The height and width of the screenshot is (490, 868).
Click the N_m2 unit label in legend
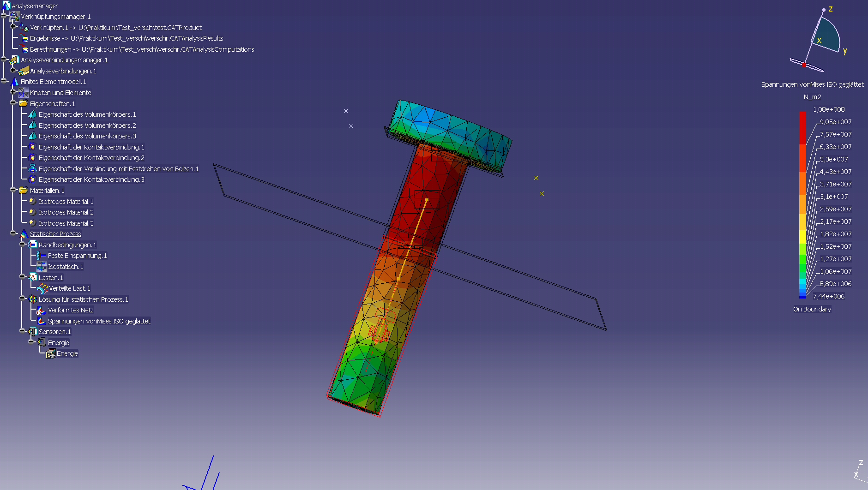coord(812,97)
